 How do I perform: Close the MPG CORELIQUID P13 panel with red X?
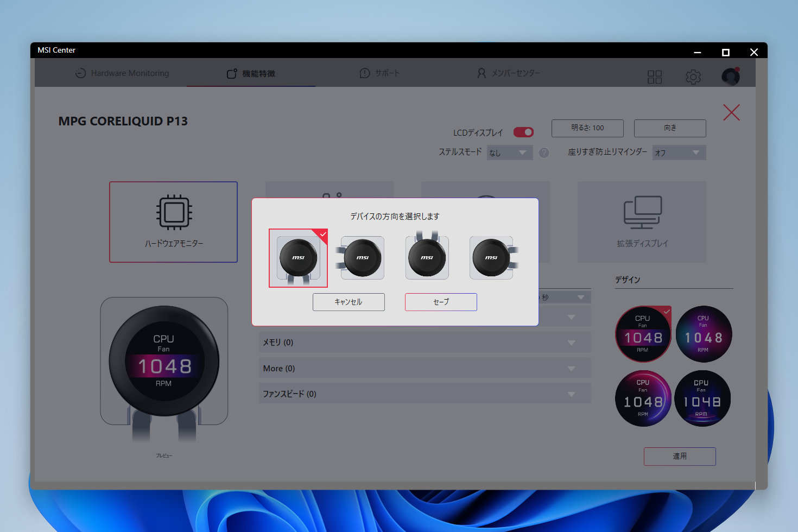(731, 112)
